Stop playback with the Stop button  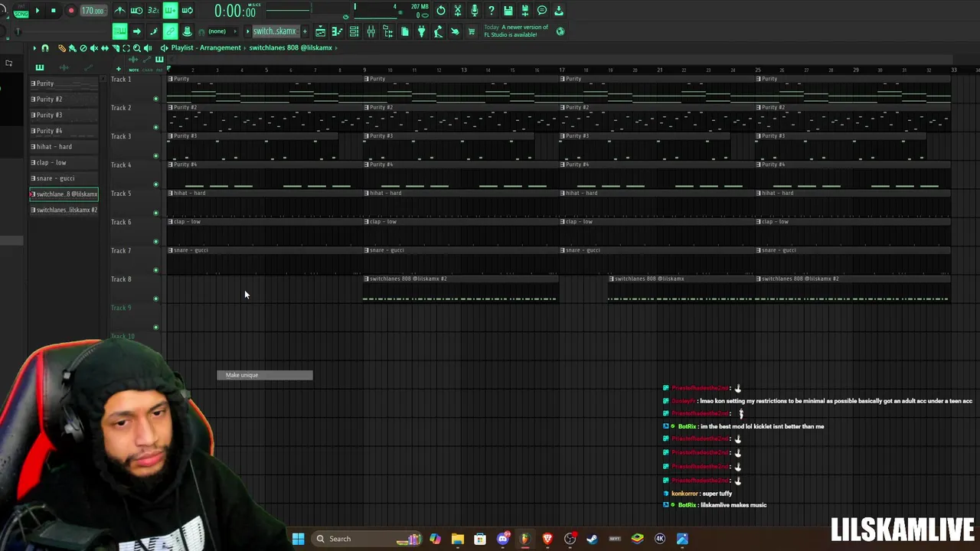[54, 11]
